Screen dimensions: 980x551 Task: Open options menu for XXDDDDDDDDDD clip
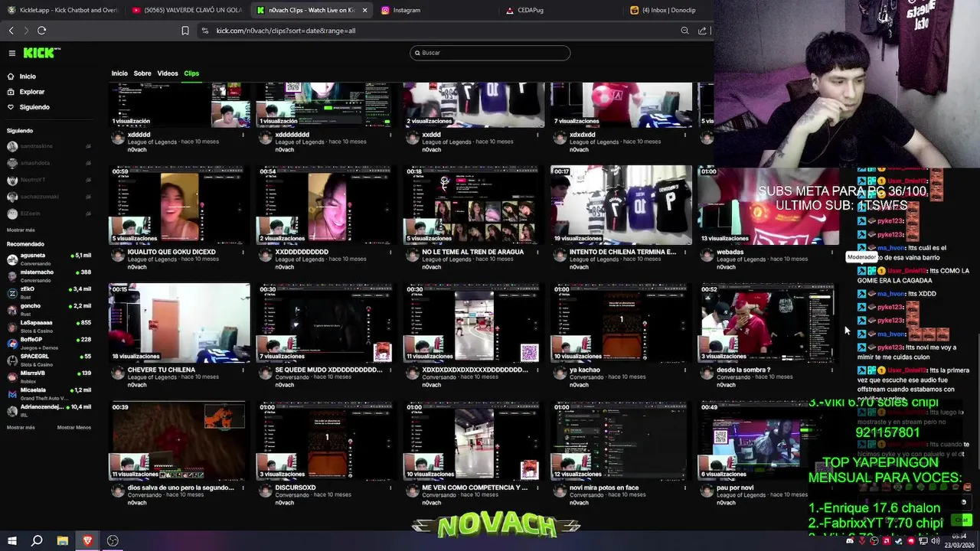[390, 252]
